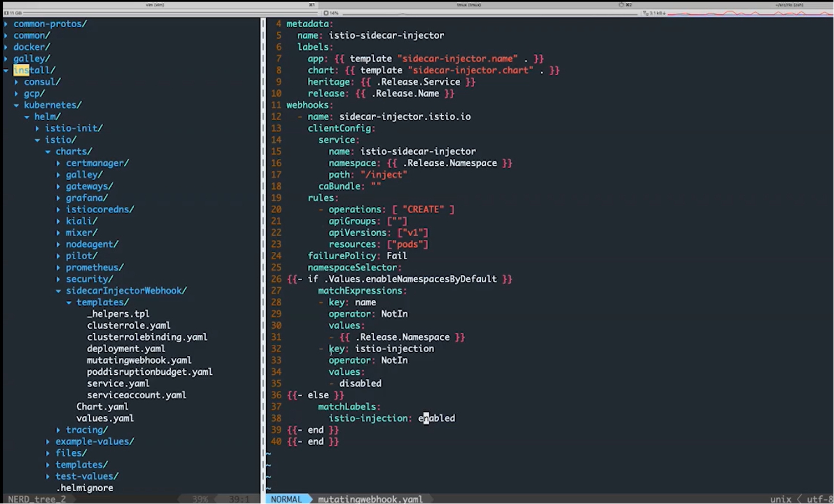
Task: Open the values.yaml file
Action: point(105,419)
